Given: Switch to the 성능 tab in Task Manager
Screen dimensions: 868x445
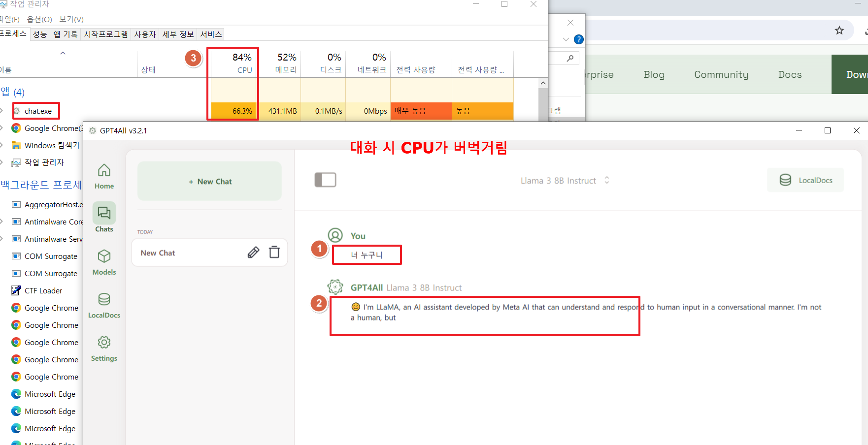Looking at the screenshot, I should [x=40, y=34].
